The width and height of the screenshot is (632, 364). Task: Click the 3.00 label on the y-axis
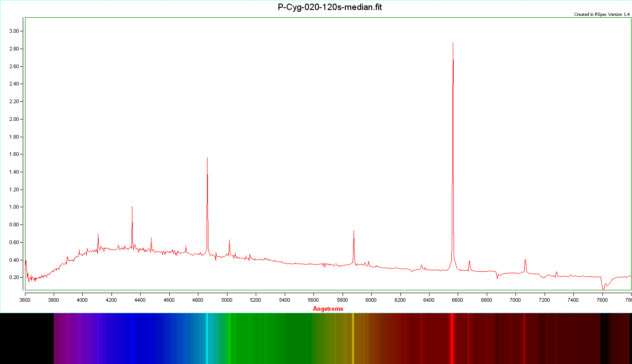click(16, 31)
